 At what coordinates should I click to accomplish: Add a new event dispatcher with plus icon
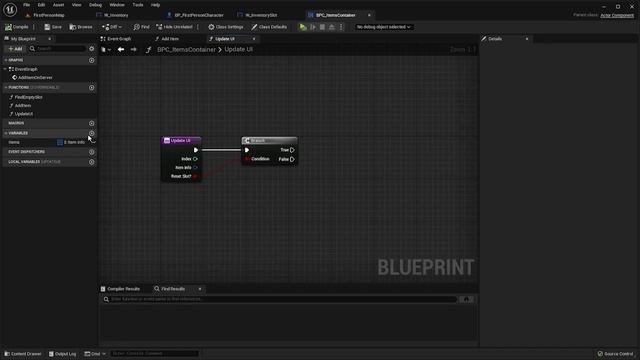pos(91,151)
